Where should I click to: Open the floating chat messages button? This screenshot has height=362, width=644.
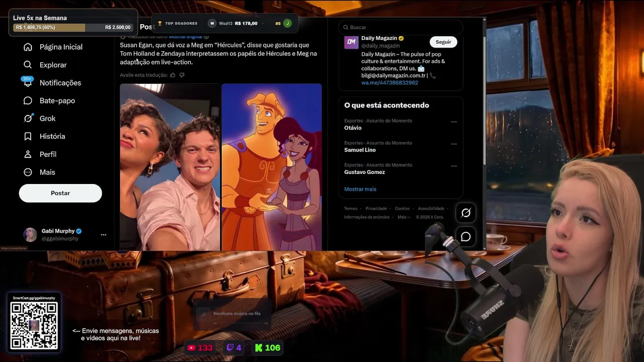click(466, 237)
